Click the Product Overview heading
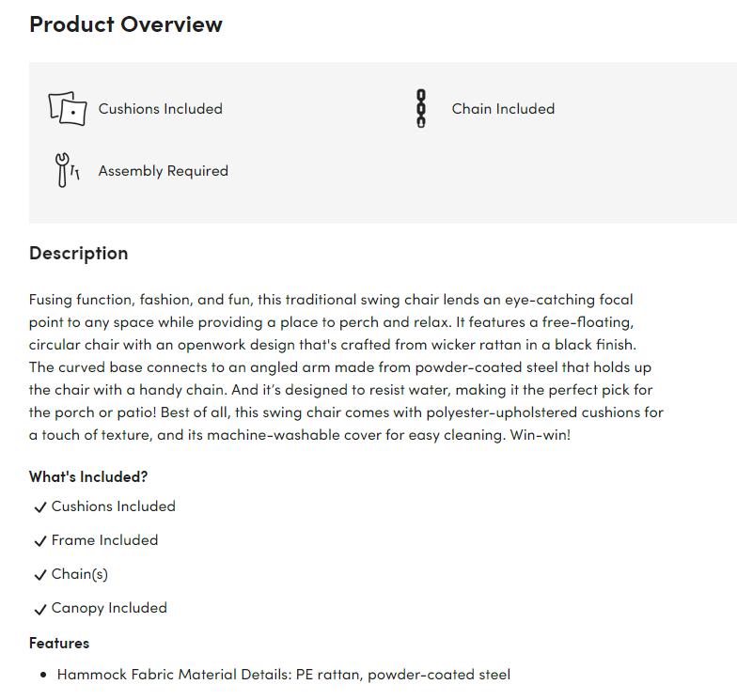This screenshot has width=737, height=700. point(126,24)
